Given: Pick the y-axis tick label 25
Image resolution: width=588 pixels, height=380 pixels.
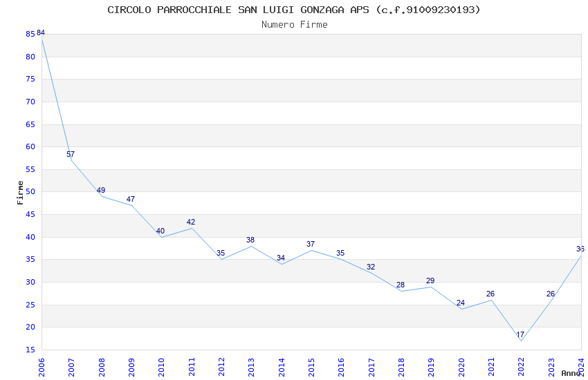Looking at the screenshot, I should [x=30, y=305].
